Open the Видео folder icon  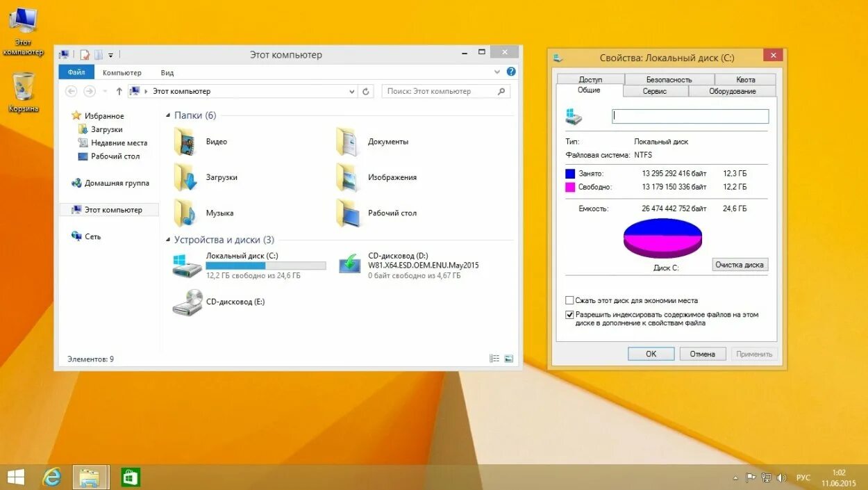[x=186, y=142]
